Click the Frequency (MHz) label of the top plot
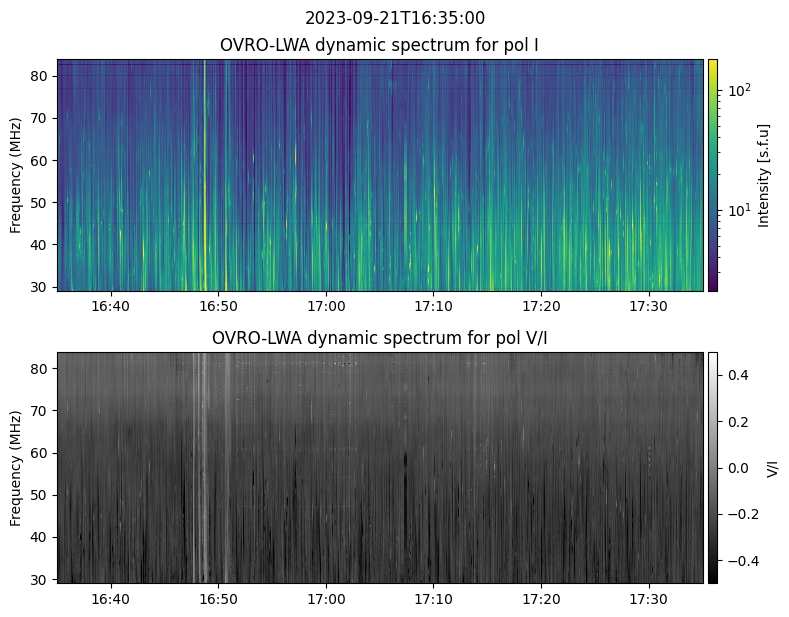The image size is (789, 617). (x=16, y=175)
